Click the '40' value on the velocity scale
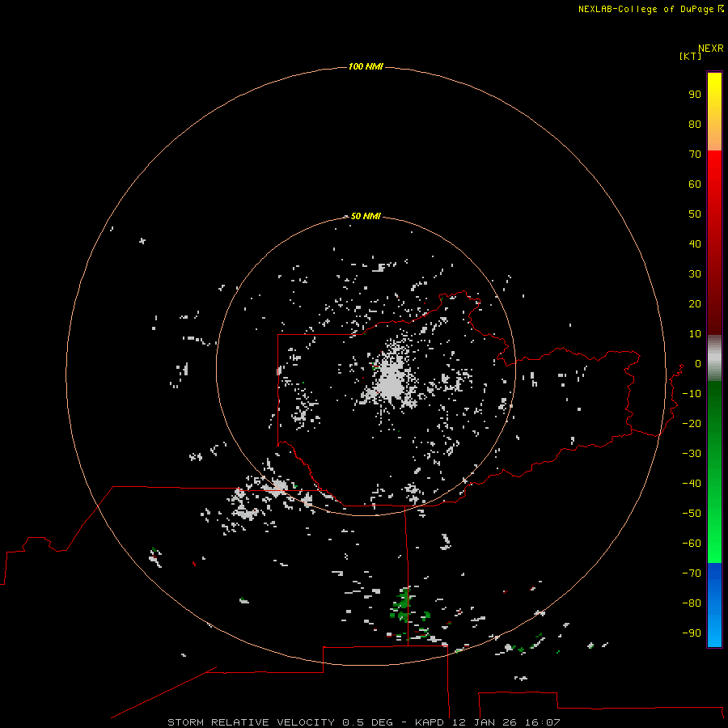This screenshot has height=728, width=728. coord(695,244)
